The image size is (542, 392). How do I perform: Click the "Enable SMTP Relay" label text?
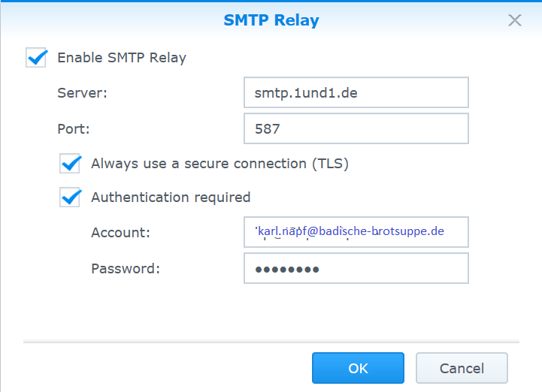(122, 58)
